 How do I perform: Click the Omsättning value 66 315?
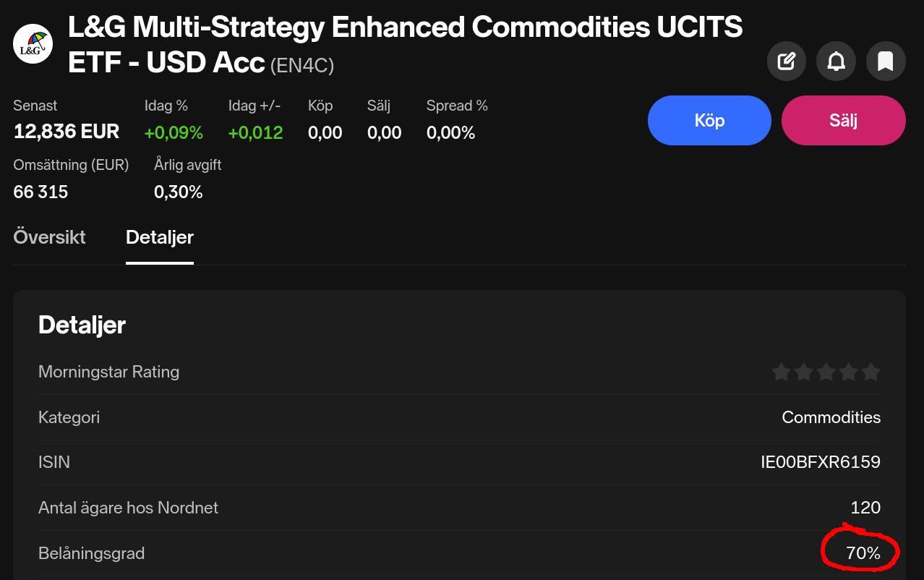point(40,192)
